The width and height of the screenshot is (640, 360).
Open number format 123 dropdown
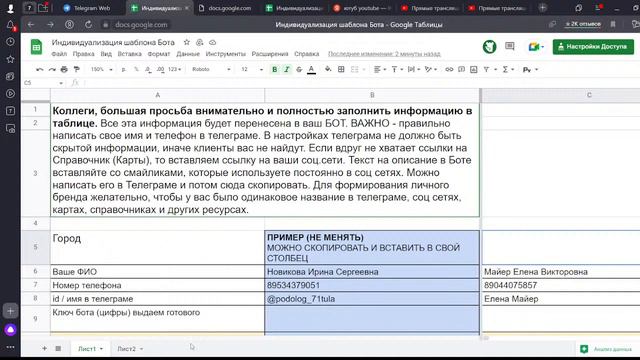175,69
